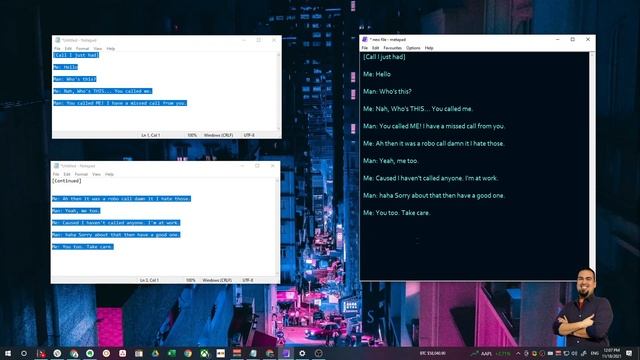Click 'Man: Yeah, me too.' line in metapad
Screen dimensions: 640x360
click(x=391, y=161)
